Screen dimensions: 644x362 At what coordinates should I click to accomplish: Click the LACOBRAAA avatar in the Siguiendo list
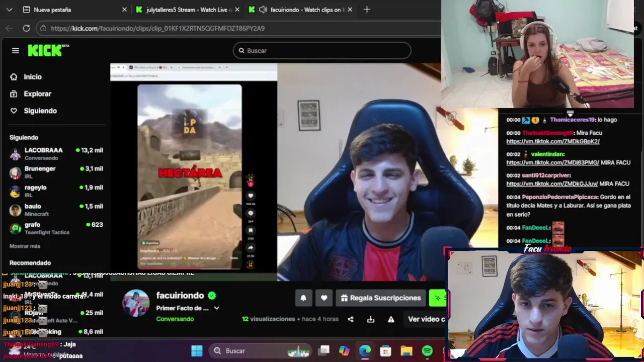tap(16, 154)
